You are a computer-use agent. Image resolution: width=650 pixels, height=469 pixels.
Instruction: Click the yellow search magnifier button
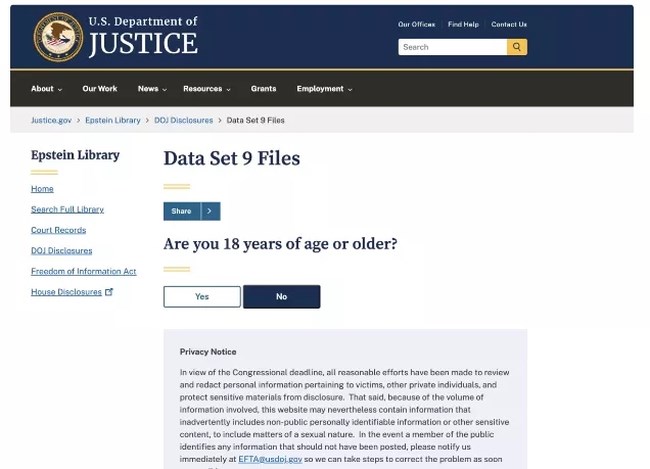(517, 47)
